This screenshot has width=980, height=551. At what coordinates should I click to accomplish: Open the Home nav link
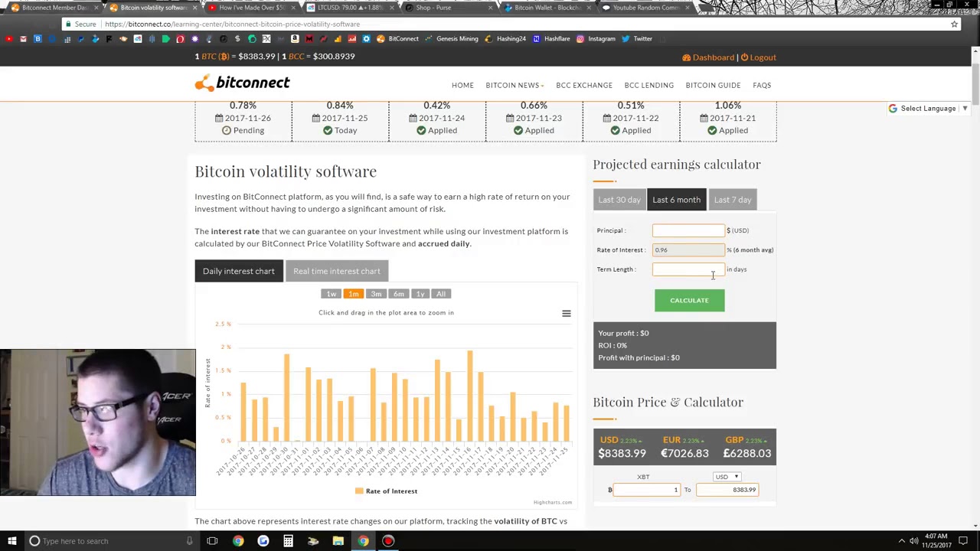[462, 86]
